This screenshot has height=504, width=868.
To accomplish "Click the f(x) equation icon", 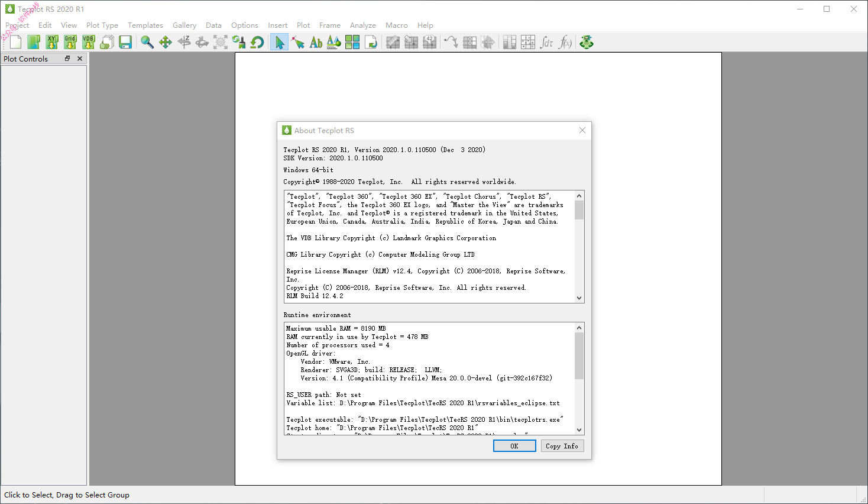I will tap(565, 42).
